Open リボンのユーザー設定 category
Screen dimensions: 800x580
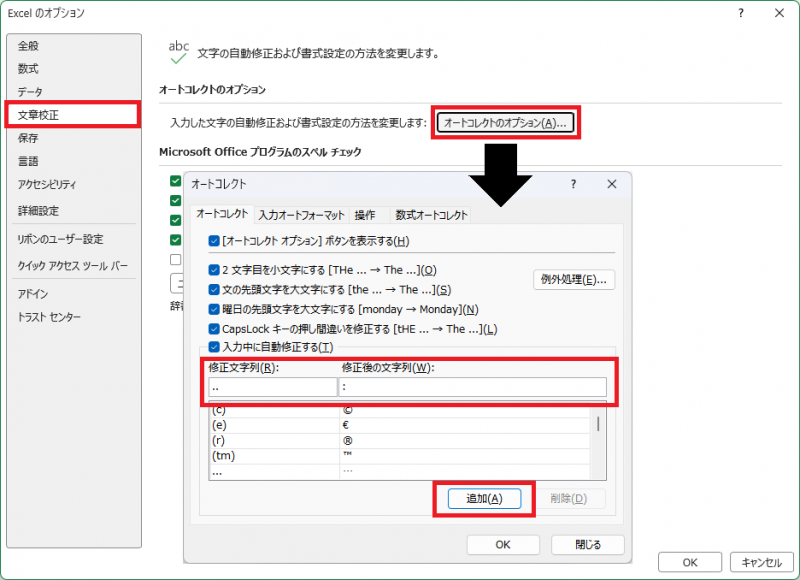(60, 240)
